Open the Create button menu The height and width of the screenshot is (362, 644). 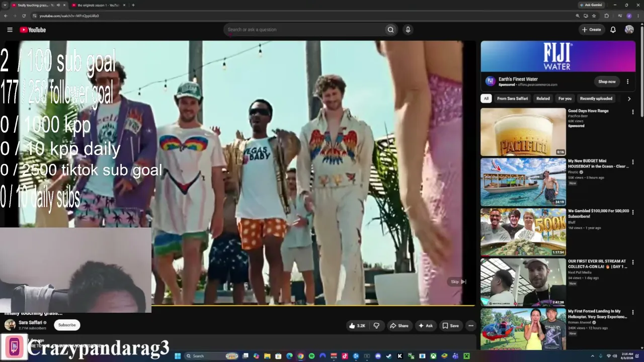point(591,30)
